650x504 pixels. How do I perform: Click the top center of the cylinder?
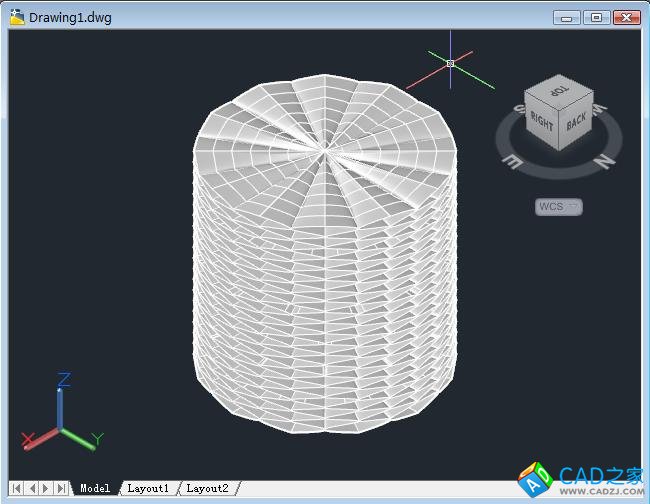pos(326,150)
